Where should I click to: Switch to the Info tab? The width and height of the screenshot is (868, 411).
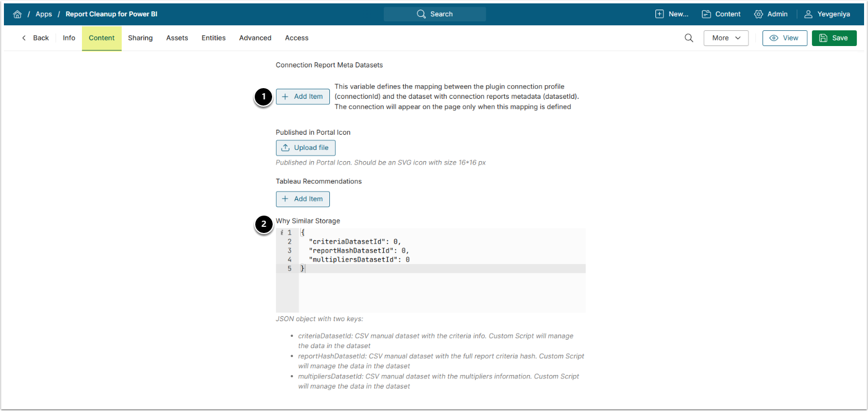[69, 38]
